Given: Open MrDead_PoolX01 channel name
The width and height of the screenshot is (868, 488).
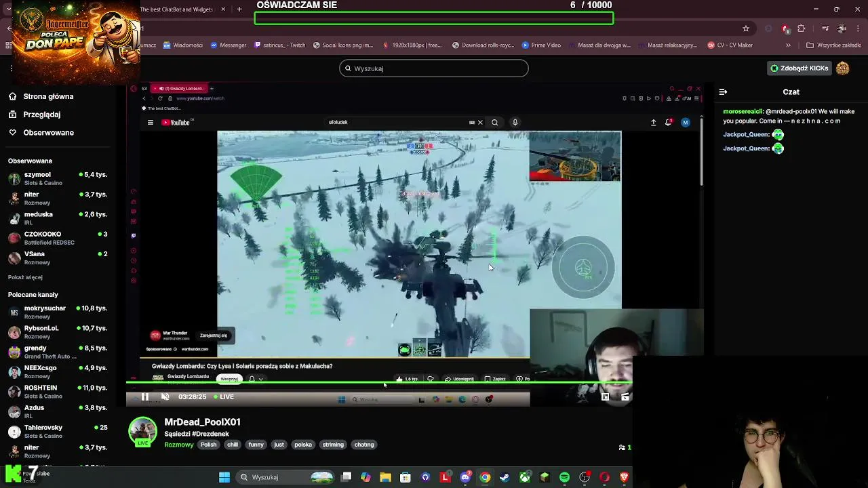Looking at the screenshot, I should tap(202, 422).
